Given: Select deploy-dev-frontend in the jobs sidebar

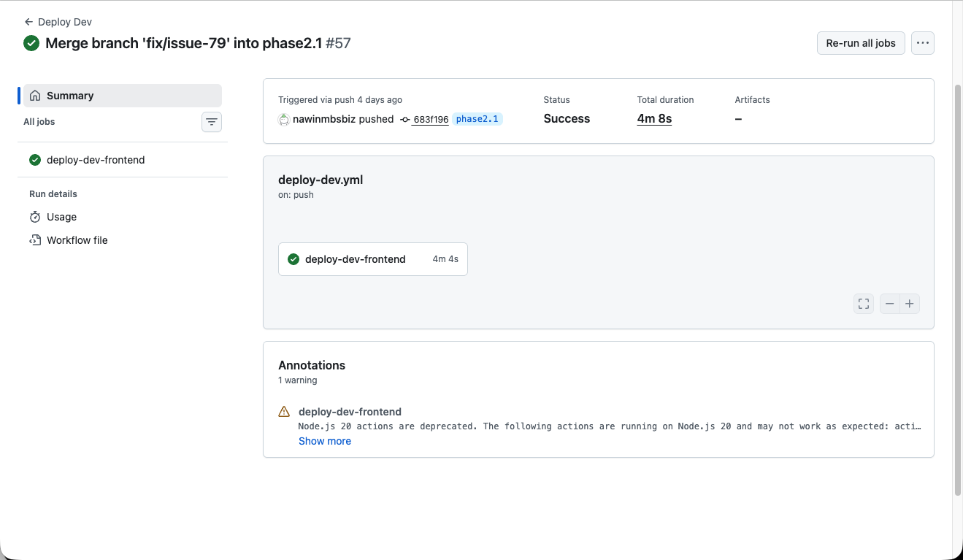Looking at the screenshot, I should [95, 159].
